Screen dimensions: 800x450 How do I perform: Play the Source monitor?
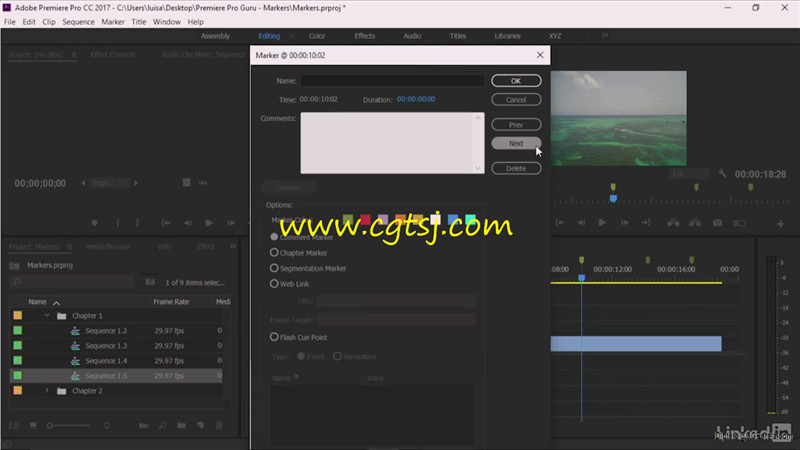point(209,223)
